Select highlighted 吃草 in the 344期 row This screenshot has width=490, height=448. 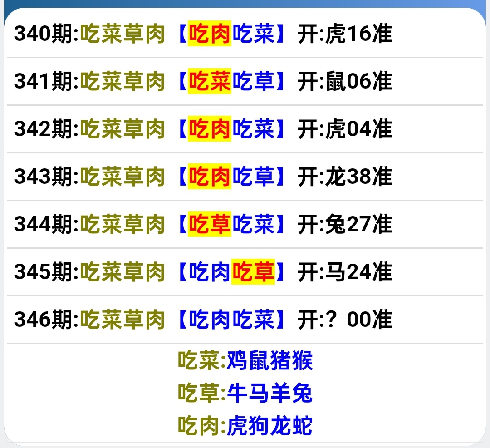(210, 225)
